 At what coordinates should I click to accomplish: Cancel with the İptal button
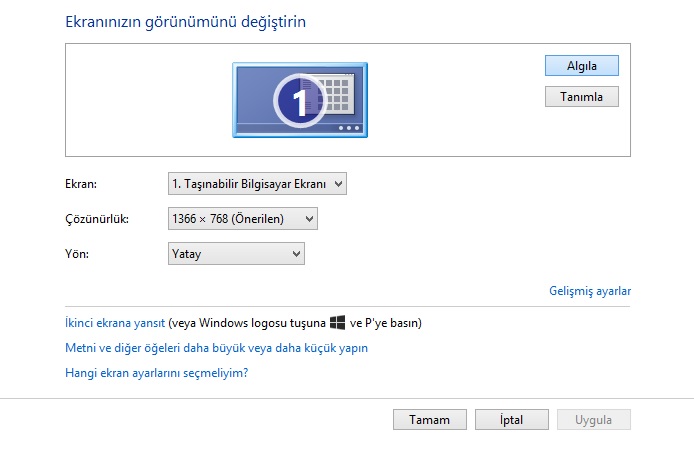tap(512, 419)
